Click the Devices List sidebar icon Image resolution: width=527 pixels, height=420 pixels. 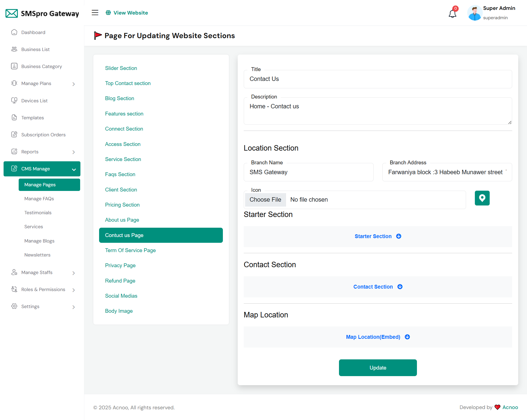[x=14, y=100]
